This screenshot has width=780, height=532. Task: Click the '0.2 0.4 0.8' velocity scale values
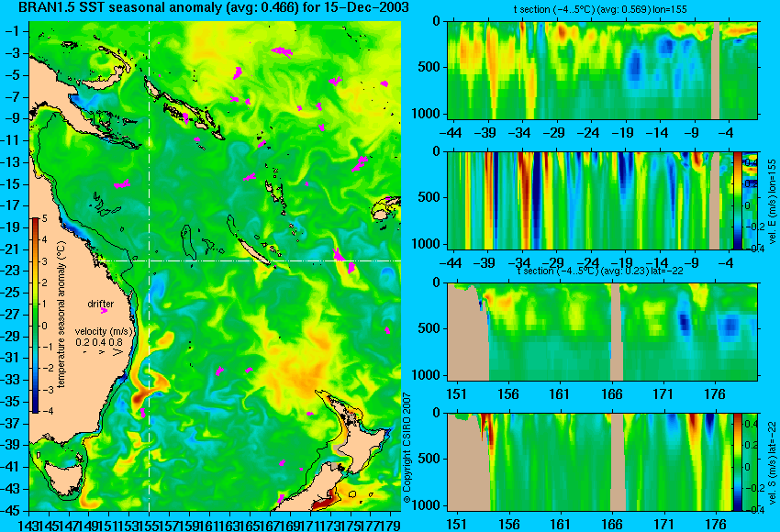point(99,342)
